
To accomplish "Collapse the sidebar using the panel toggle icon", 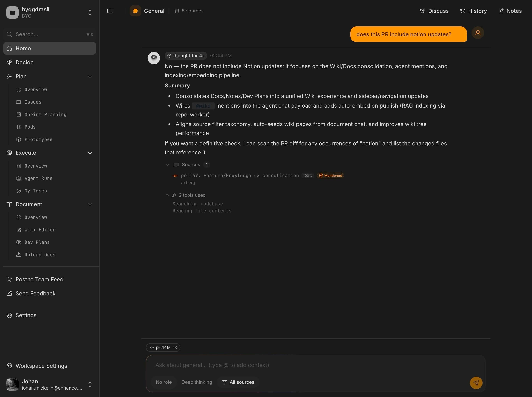I will click(110, 11).
